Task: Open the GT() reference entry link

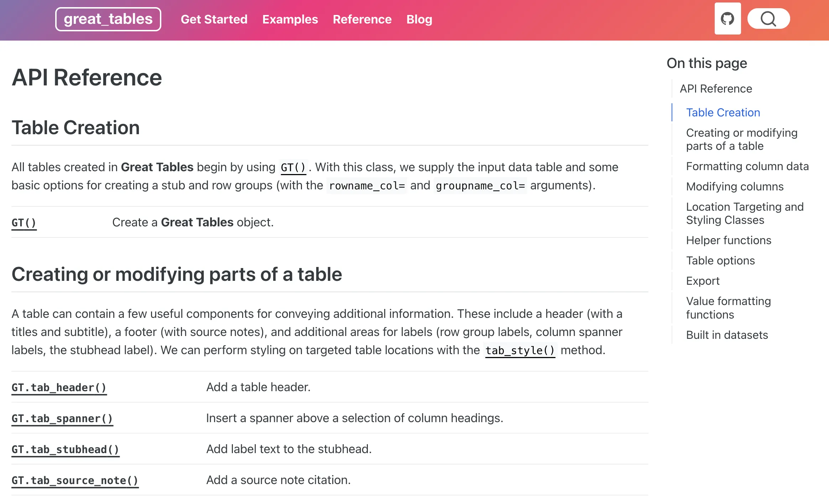Action: [x=24, y=223]
